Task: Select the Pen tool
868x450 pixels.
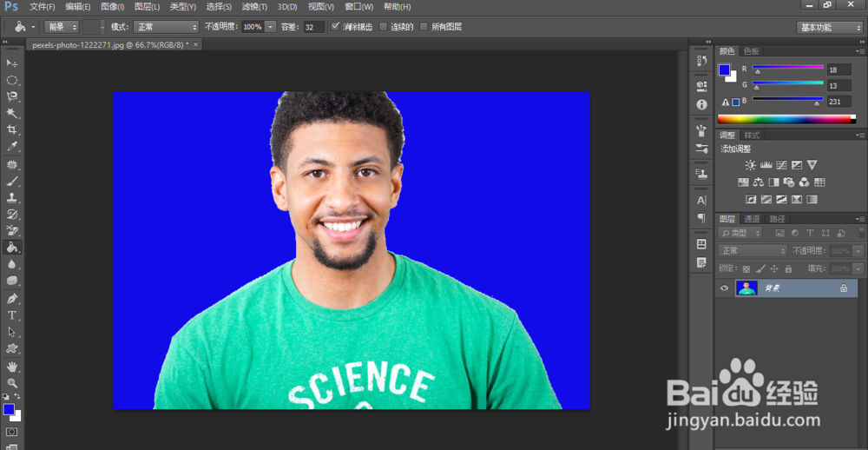Action: tap(11, 299)
